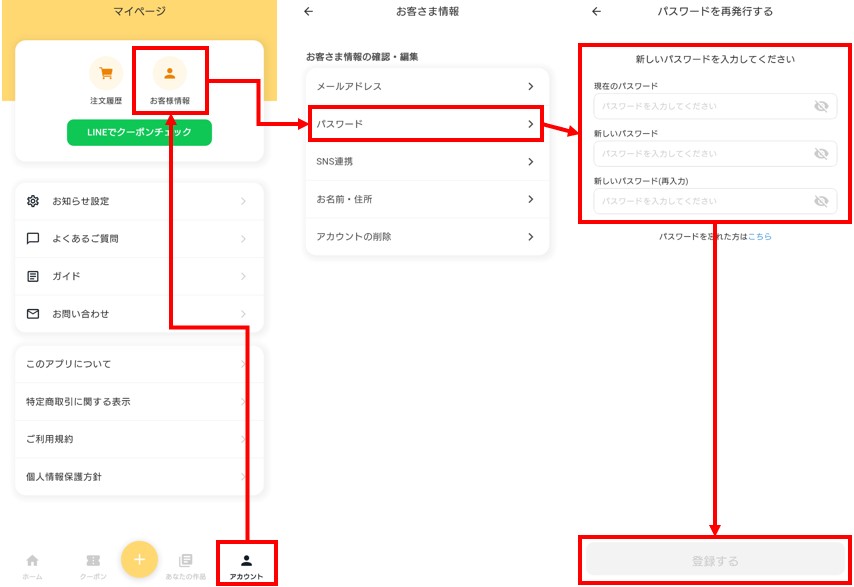The height and width of the screenshot is (587, 854).
Task: Go back from パスワードを再発行する screen
Action: tap(596, 11)
